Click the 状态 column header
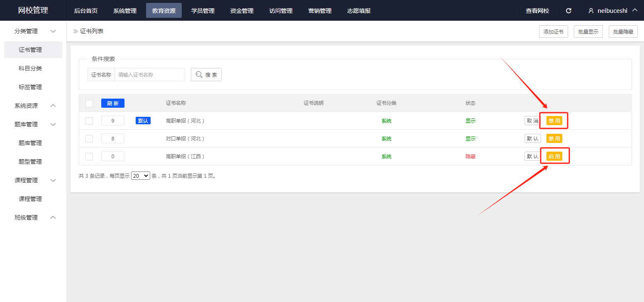Viewport: 644px width, 302px height. coord(471,103)
